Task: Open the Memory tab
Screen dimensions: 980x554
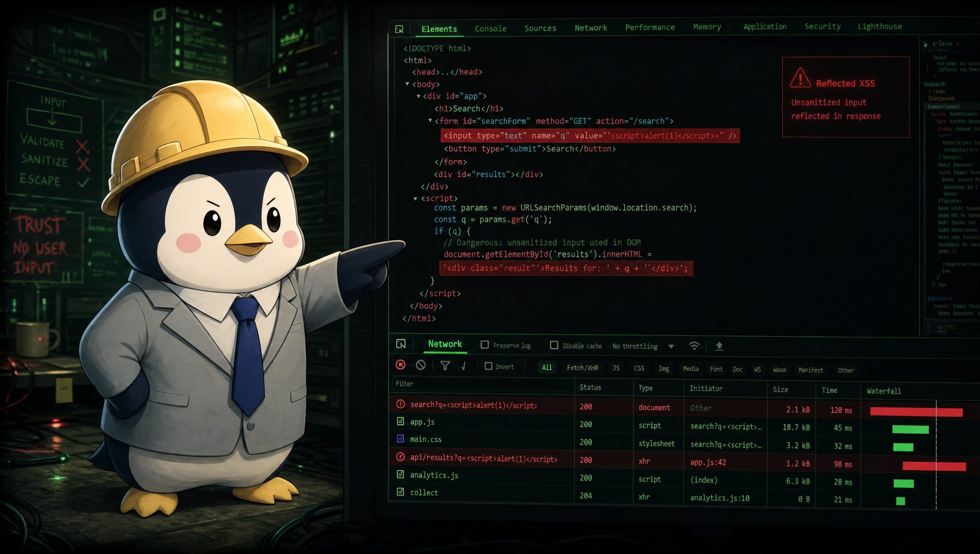Action: click(x=707, y=27)
